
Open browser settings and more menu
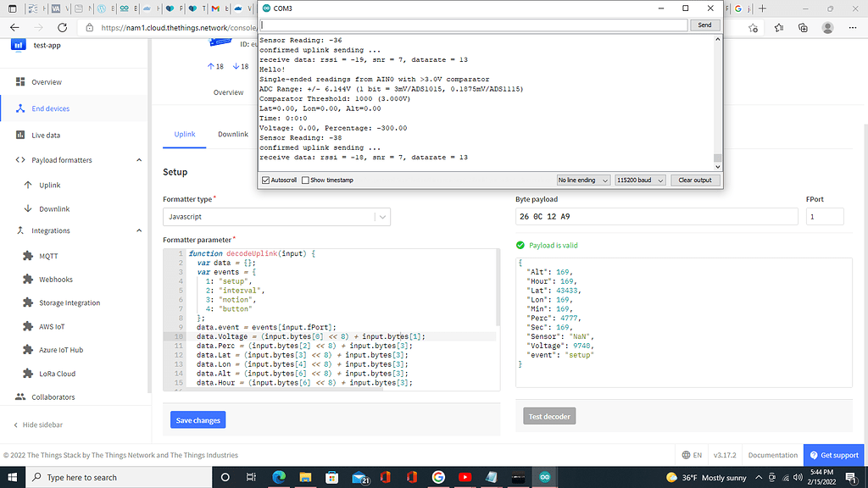point(853,28)
